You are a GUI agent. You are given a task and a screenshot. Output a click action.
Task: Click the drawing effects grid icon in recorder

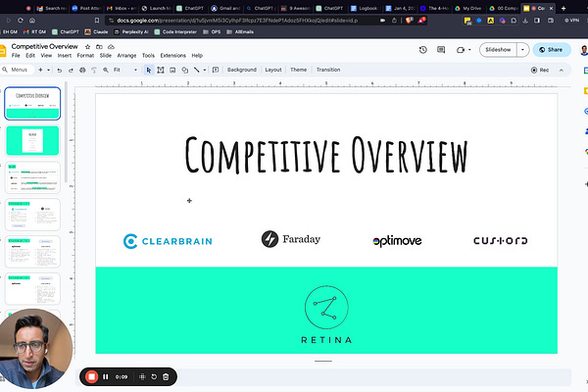point(142,376)
